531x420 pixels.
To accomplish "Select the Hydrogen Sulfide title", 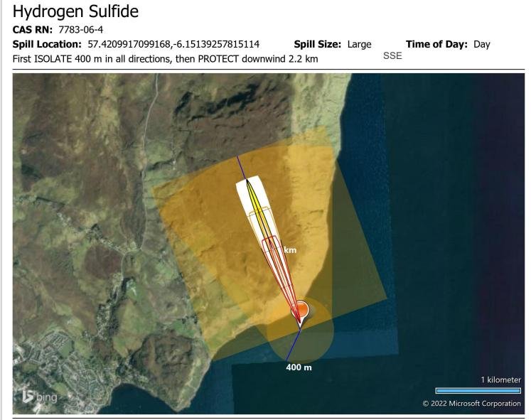I will pos(75,12).
